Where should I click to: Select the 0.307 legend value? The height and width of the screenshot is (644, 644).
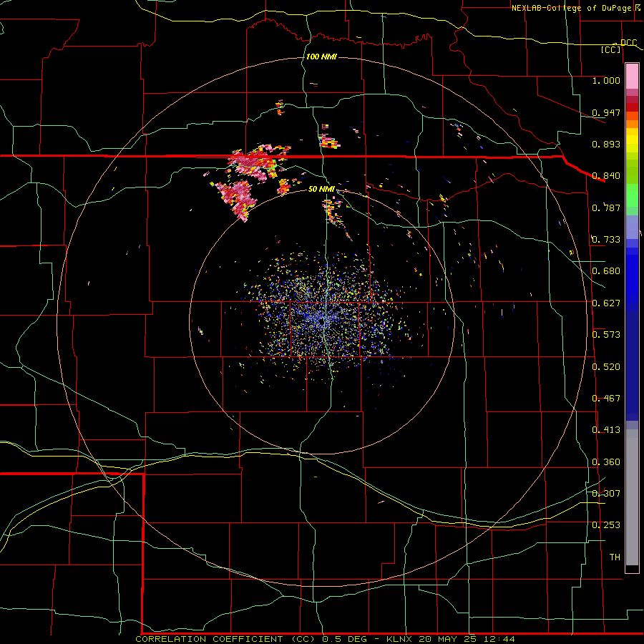606,494
